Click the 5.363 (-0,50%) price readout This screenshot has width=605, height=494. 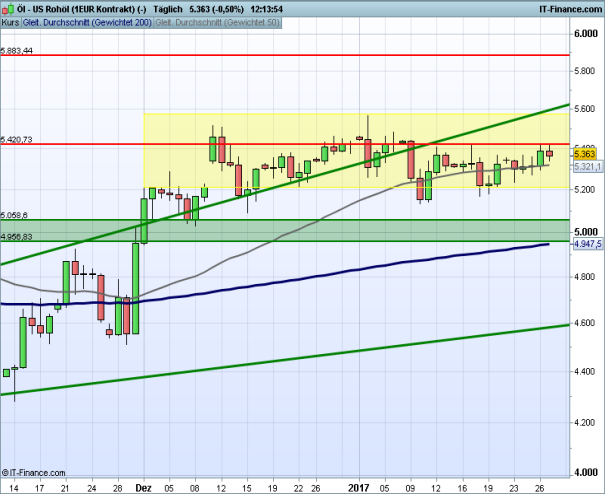216,9
